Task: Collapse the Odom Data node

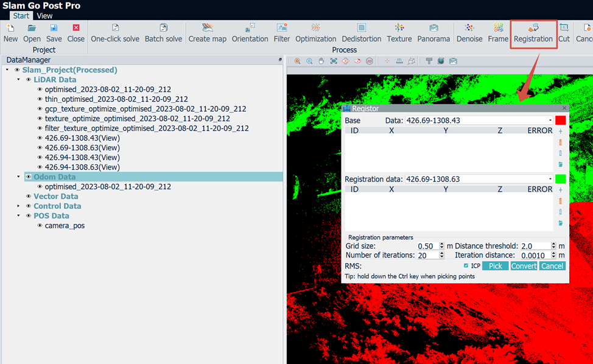Action: [x=18, y=177]
